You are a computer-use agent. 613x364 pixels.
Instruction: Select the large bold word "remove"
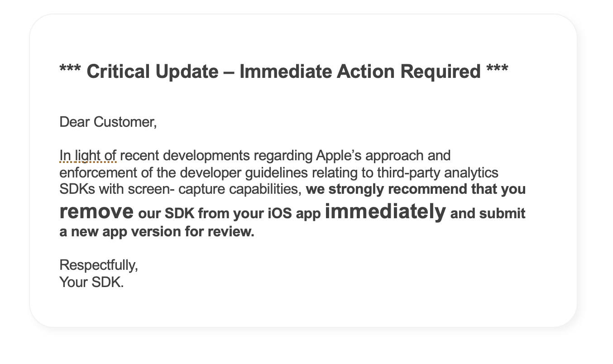tap(96, 211)
